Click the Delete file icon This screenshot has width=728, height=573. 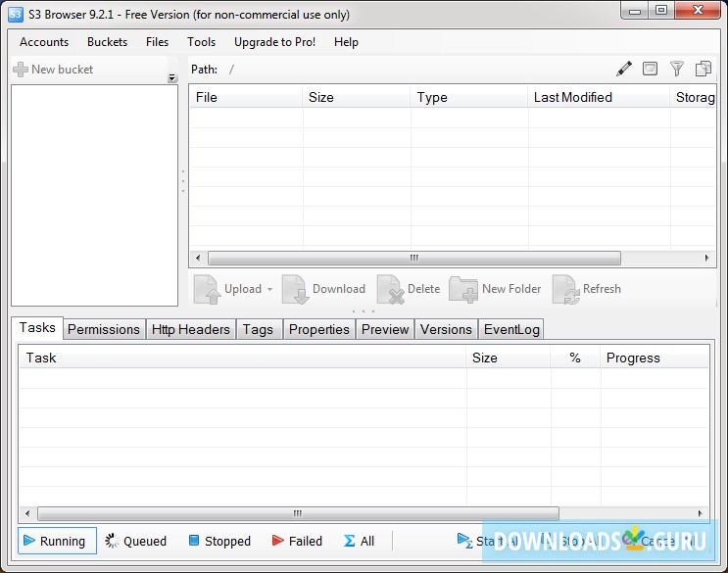click(x=391, y=290)
